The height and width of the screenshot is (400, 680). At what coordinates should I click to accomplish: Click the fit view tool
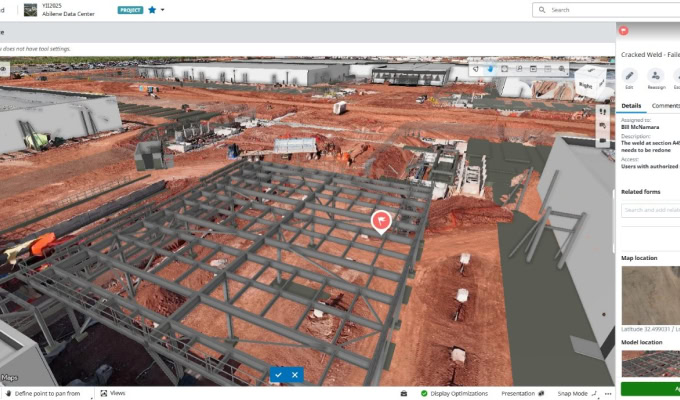tap(504, 69)
